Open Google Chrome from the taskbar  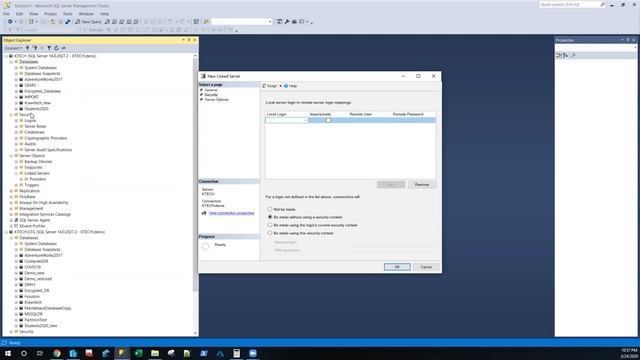click(57, 353)
